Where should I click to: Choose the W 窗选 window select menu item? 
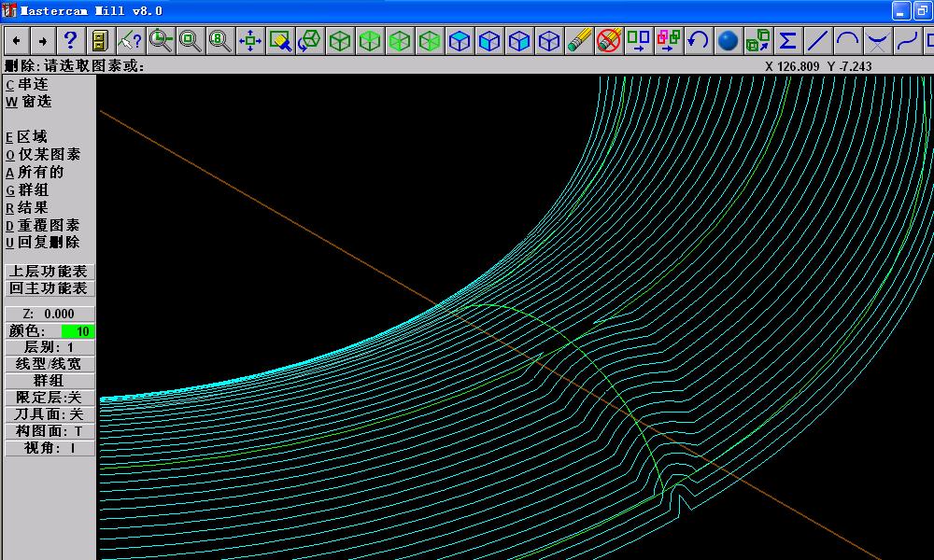(x=29, y=102)
